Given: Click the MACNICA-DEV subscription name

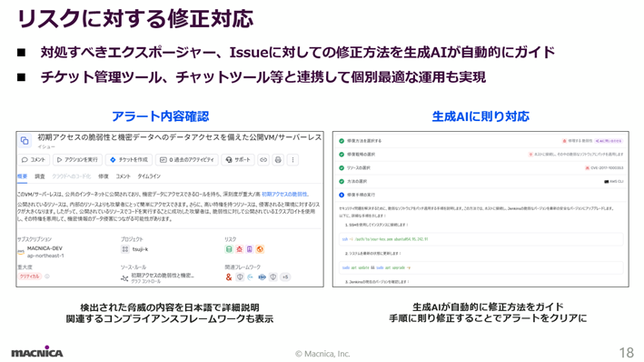Looking at the screenshot, I should [x=45, y=248].
